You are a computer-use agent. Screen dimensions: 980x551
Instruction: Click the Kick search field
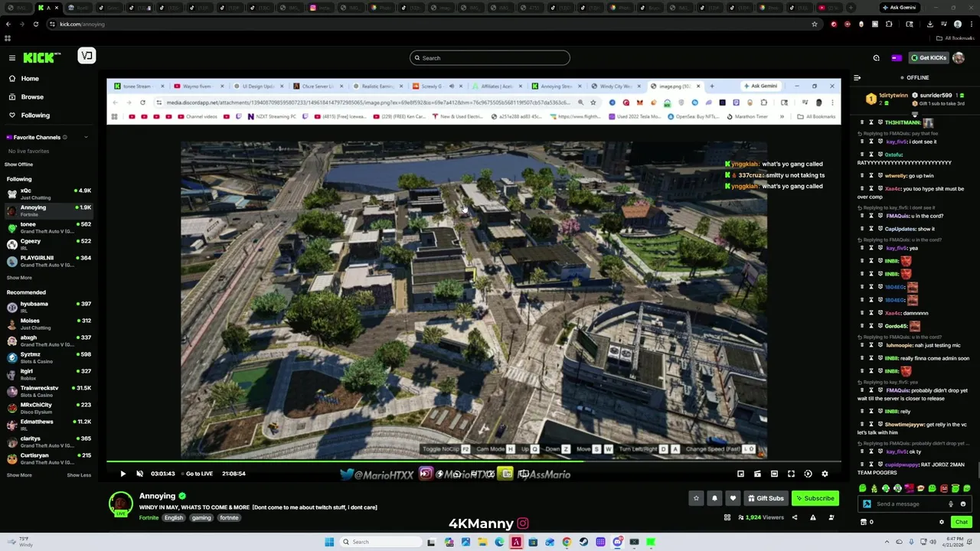click(490, 58)
